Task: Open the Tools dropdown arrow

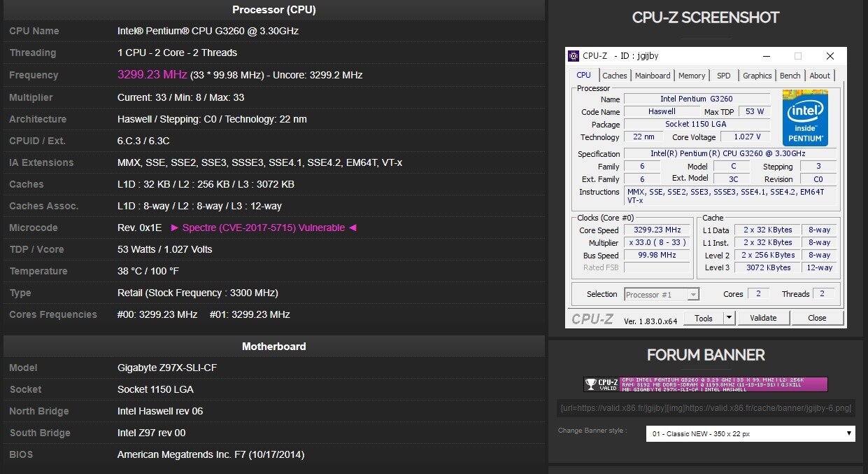Action: 729,318
